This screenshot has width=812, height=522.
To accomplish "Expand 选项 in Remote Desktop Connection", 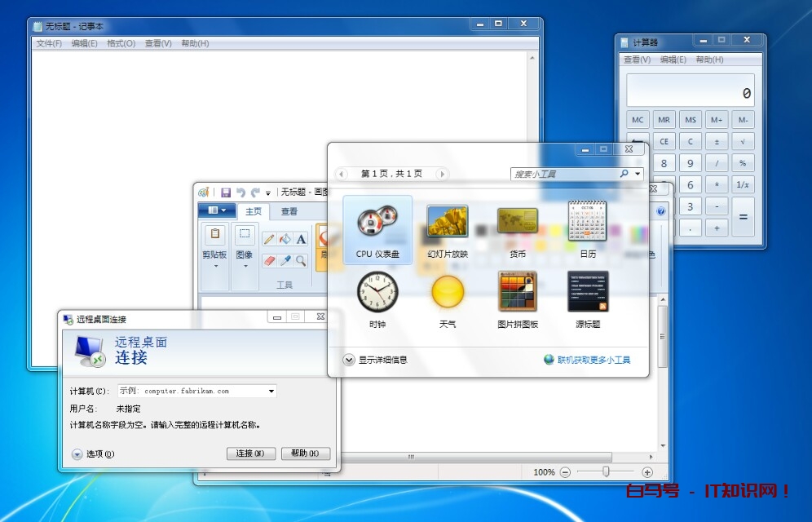I will (77, 454).
